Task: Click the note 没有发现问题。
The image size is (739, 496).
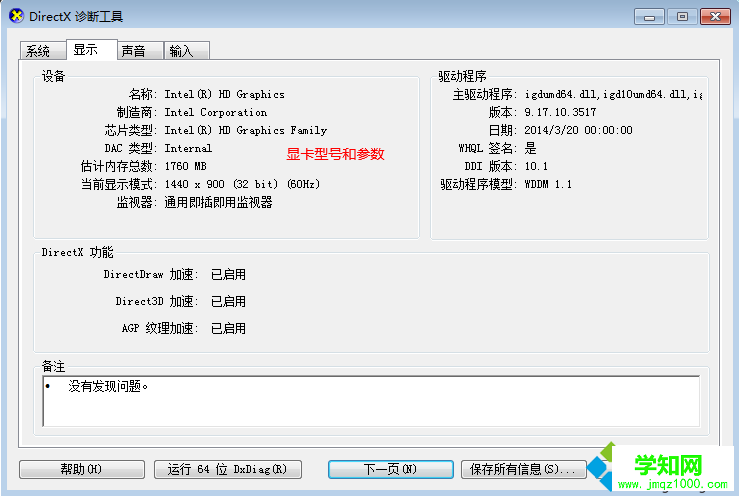Action: click(108, 386)
